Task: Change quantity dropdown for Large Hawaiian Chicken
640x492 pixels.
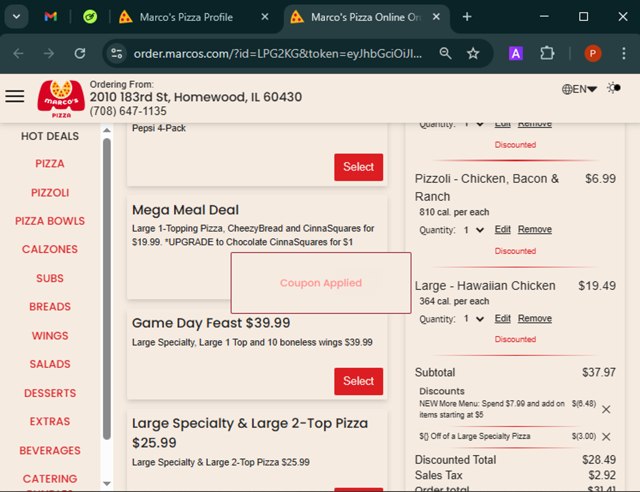Action: coord(473,319)
